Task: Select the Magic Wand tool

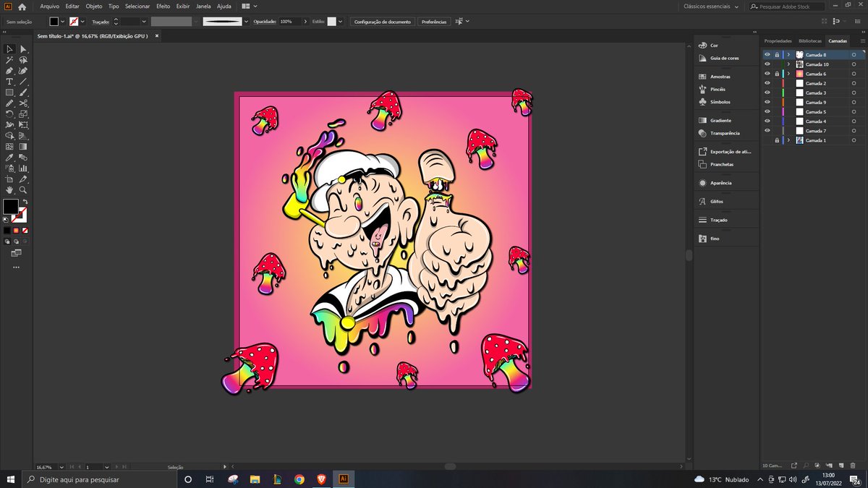Action: pos(9,60)
